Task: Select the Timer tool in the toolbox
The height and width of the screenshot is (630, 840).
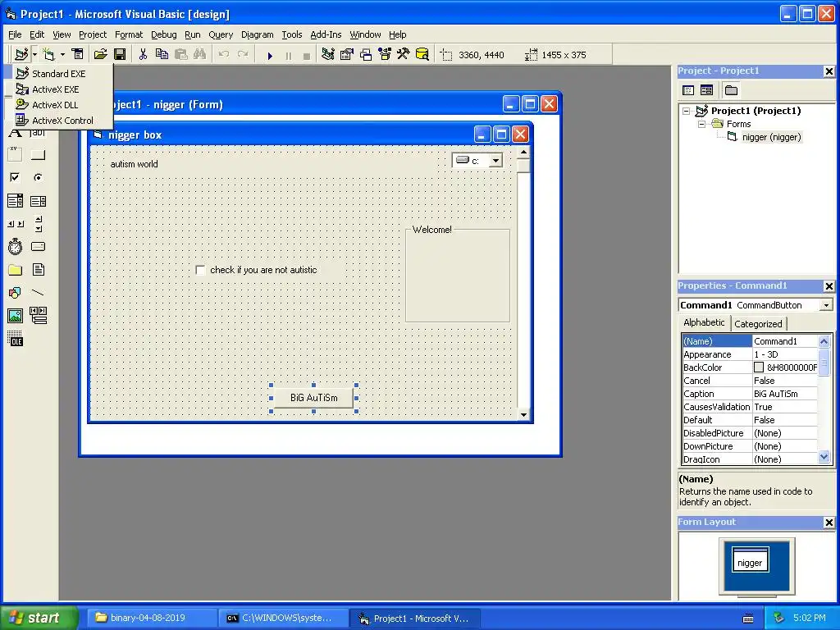Action: click(x=15, y=247)
